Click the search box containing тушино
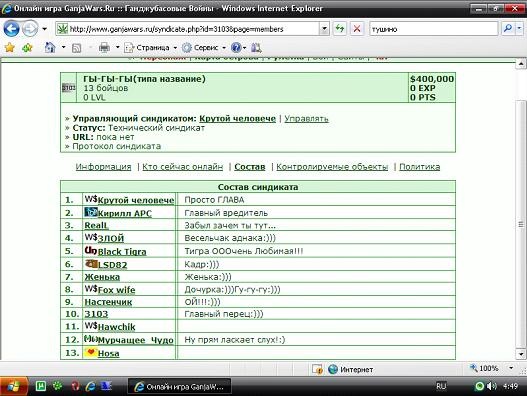This screenshot has width=527, height=396. (x=433, y=29)
